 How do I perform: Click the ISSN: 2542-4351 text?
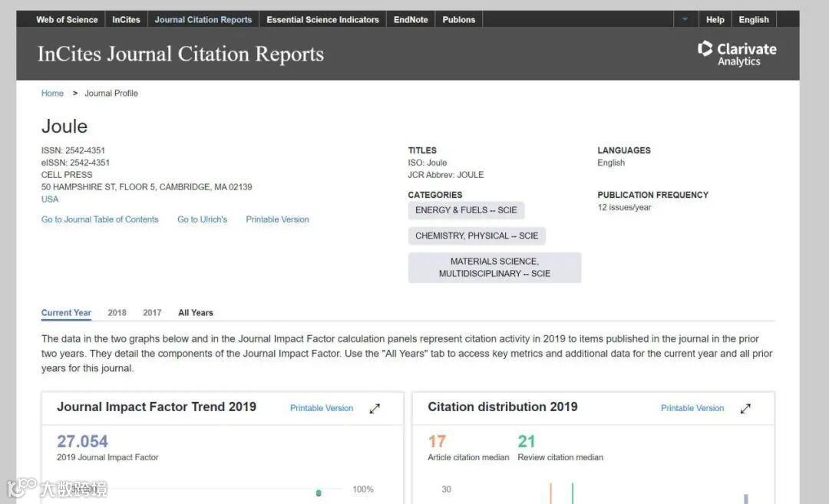click(73, 150)
